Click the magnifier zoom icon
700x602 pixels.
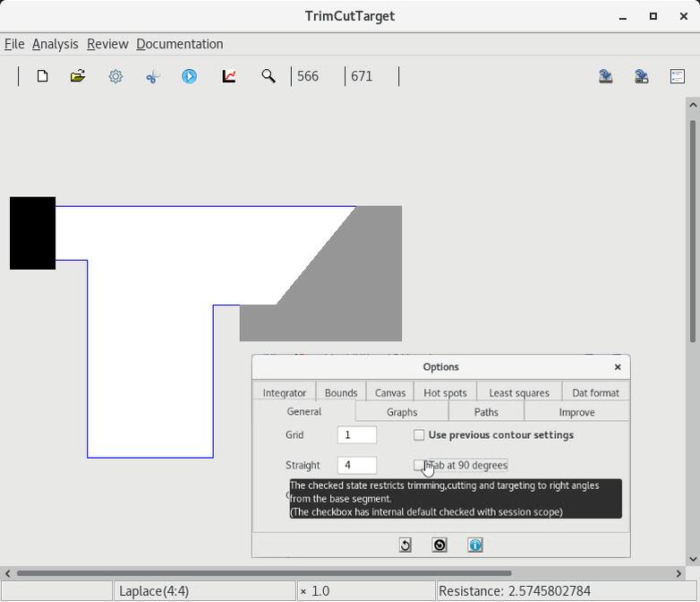(268, 76)
